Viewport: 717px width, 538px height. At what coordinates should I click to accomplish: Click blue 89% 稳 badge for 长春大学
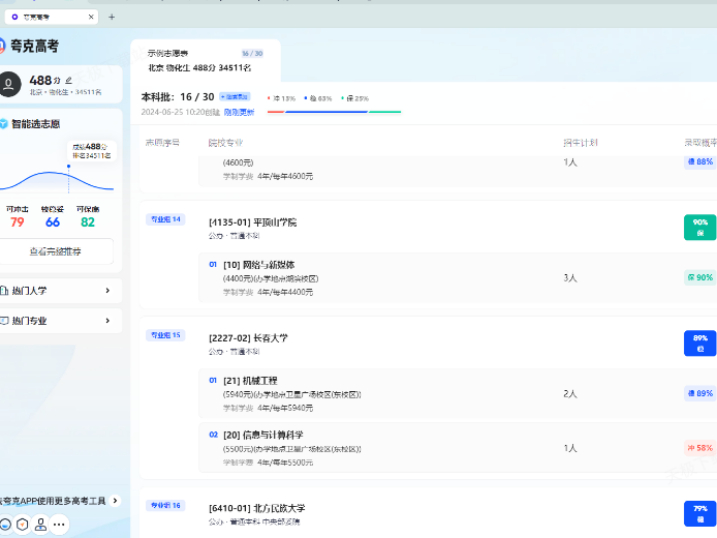coord(700,343)
